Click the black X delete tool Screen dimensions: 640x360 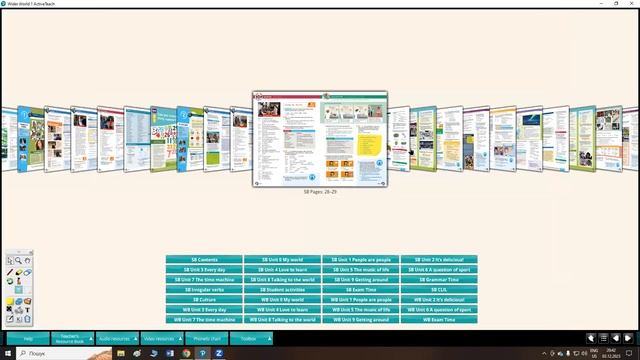pyautogui.click(x=10, y=310)
